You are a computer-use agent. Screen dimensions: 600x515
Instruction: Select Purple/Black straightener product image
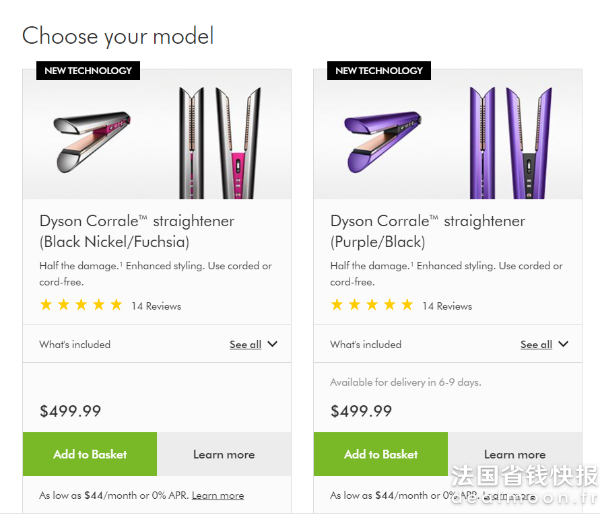[x=448, y=134]
